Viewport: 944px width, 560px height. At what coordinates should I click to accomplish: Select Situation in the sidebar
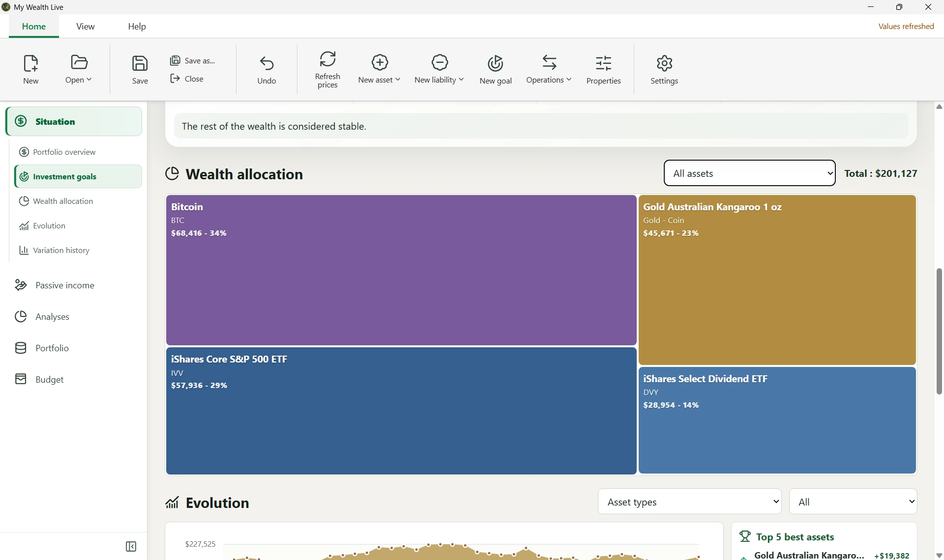click(74, 121)
